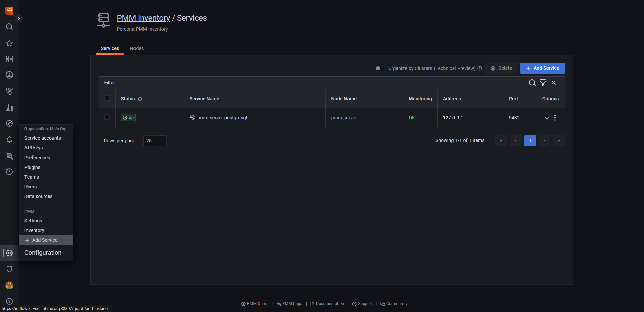Open Community footer link
The image size is (644, 312).
394,304
